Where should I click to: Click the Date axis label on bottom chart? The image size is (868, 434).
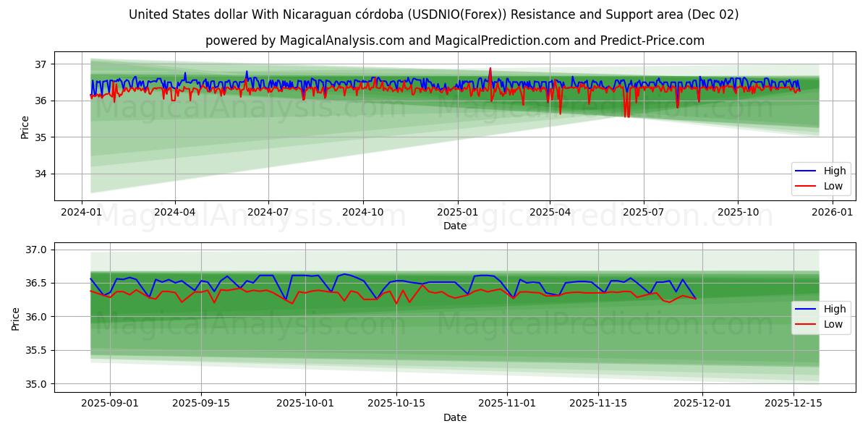(x=454, y=417)
